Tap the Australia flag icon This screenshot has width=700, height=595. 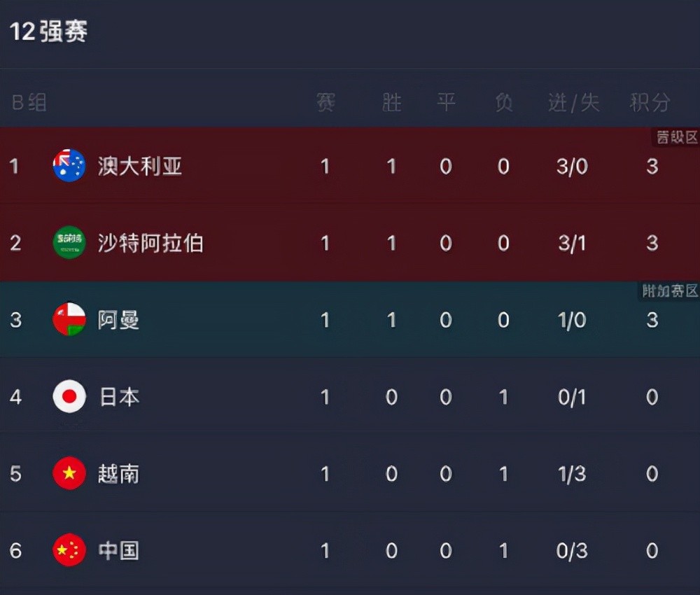coord(69,166)
